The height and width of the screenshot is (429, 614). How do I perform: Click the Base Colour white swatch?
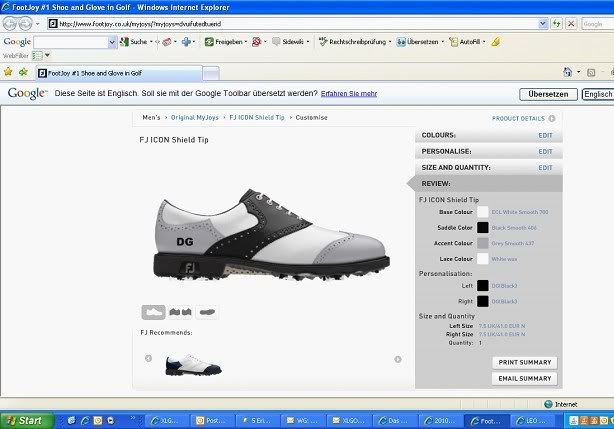(482, 212)
